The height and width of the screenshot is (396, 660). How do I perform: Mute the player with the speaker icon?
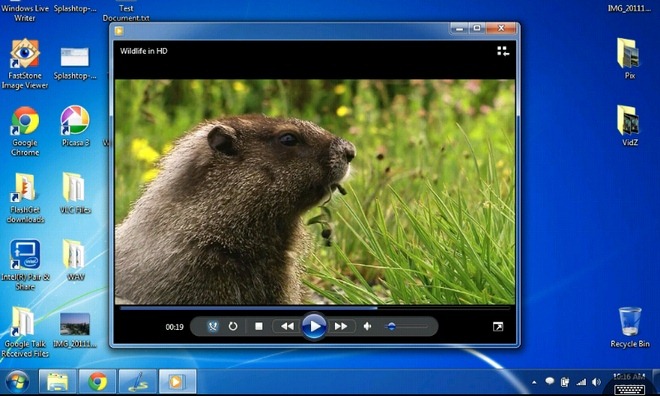pos(367,326)
